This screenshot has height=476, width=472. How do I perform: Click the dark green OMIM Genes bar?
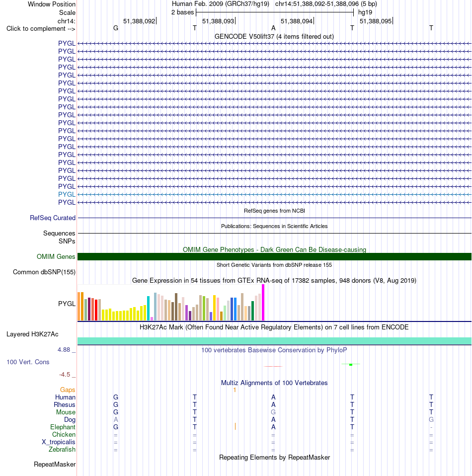(274, 256)
